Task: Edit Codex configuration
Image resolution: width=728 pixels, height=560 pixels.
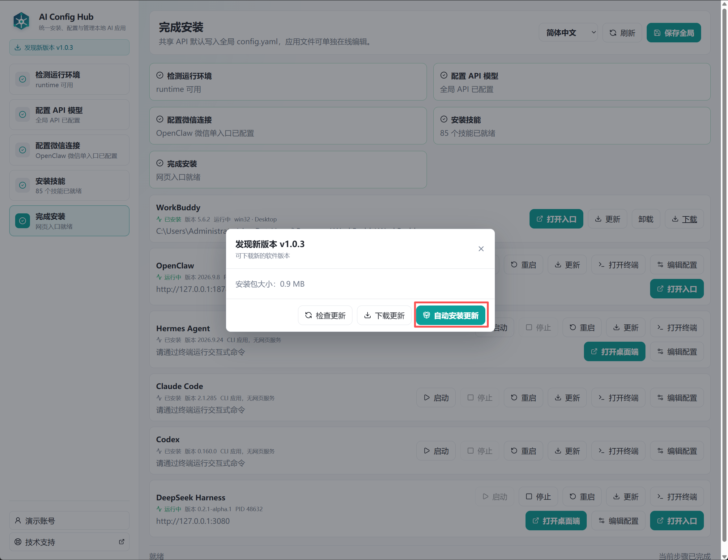Action: (677, 451)
